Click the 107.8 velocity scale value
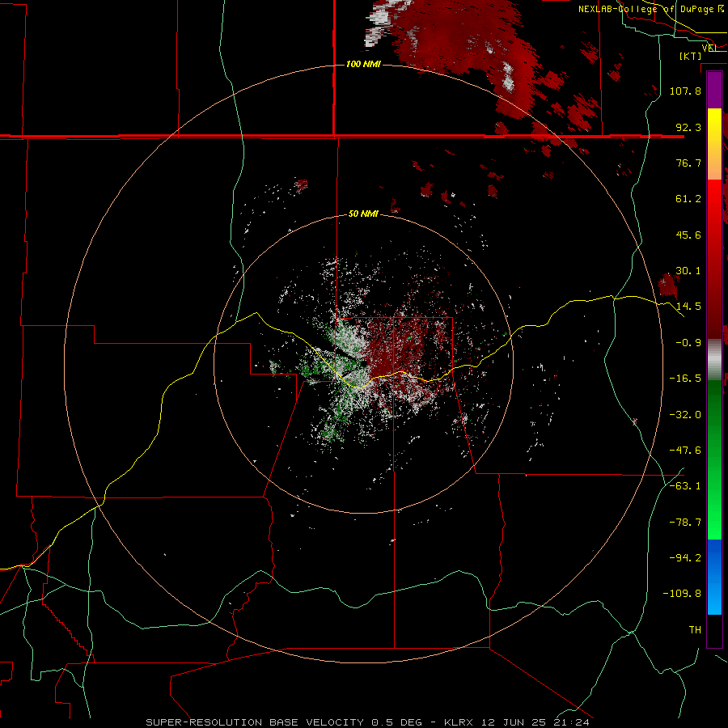The image size is (728, 728). [x=685, y=91]
